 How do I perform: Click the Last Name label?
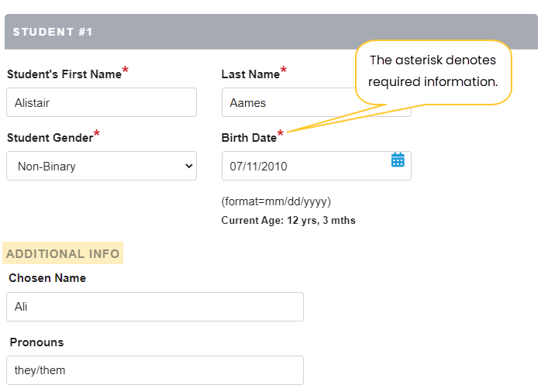(x=250, y=74)
